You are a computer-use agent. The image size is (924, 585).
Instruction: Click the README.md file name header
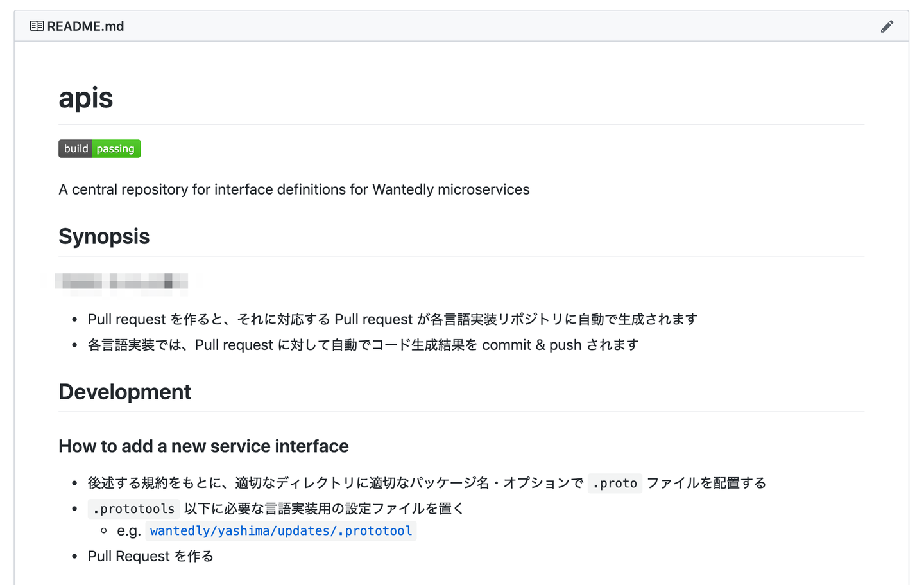coord(85,26)
